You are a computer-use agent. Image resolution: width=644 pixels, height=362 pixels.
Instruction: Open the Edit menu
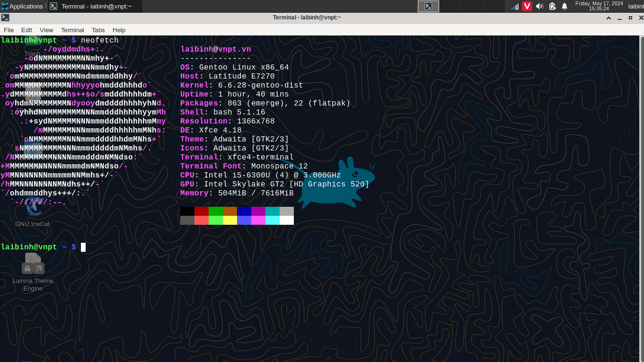[26, 30]
